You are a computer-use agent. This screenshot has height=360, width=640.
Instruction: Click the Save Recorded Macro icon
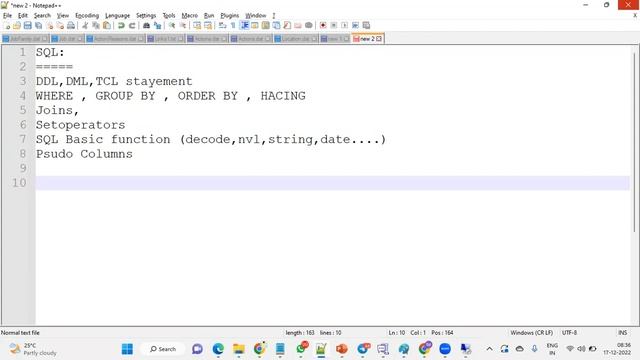(366, 26)
